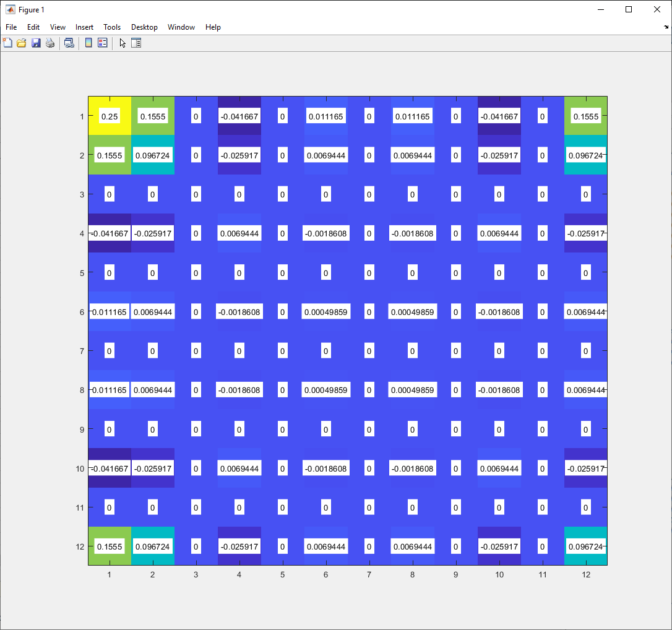This screenshot has width=672, height=630.
Task: Click 0.00049859 in row 6, column 6
Action: pos(326,312)
